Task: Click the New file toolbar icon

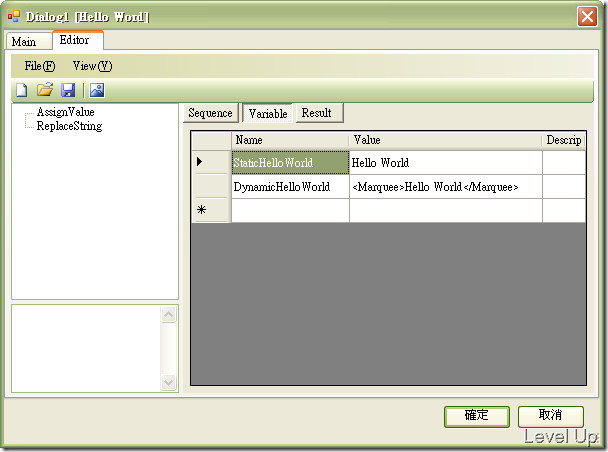Action: point(22,90)
